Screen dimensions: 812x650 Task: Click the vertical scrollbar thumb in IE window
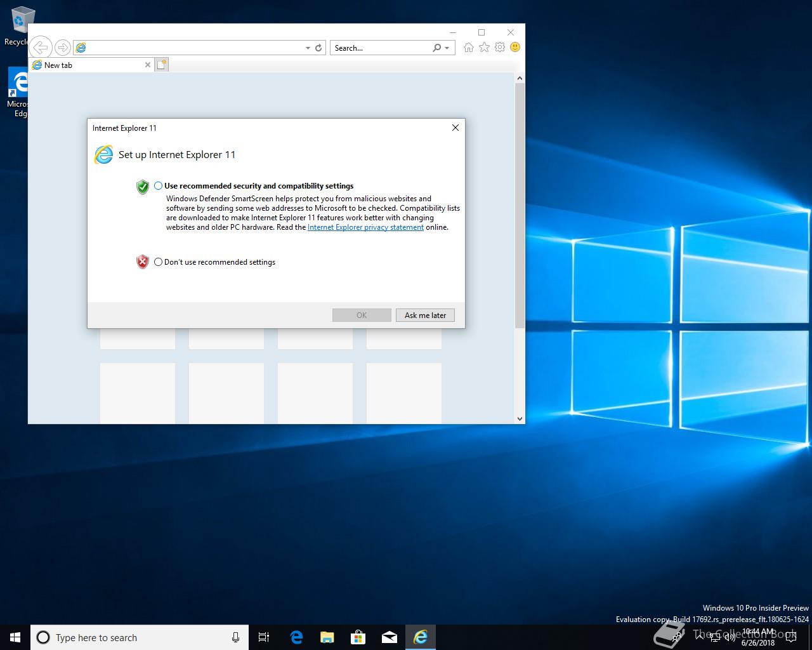click(520, 206)
